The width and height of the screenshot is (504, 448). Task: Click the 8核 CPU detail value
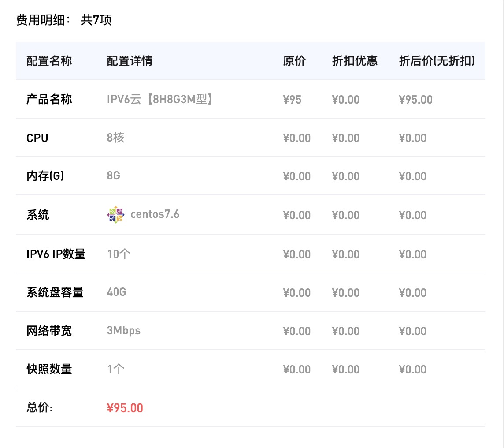pos(115,138)
